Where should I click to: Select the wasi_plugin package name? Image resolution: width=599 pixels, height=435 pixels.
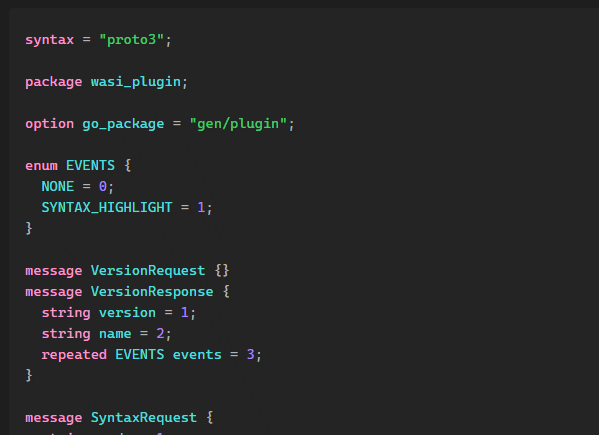[136, 82]
